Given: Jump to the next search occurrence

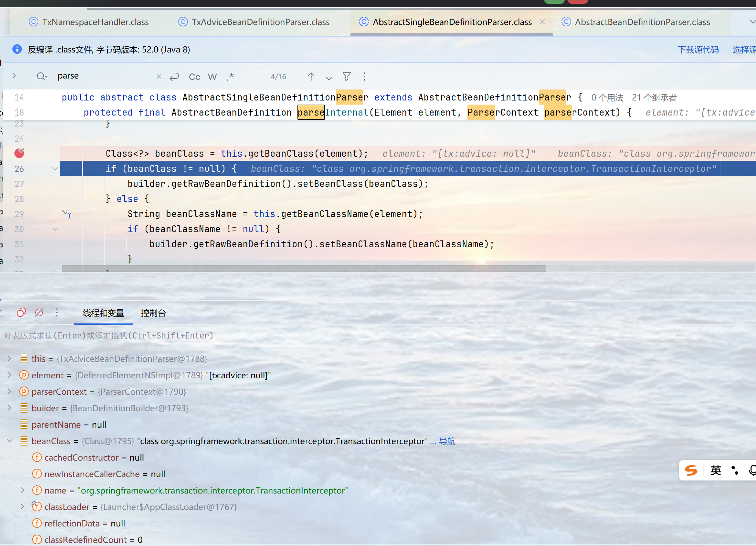Looking at the screenshot, I should [329, 76].
